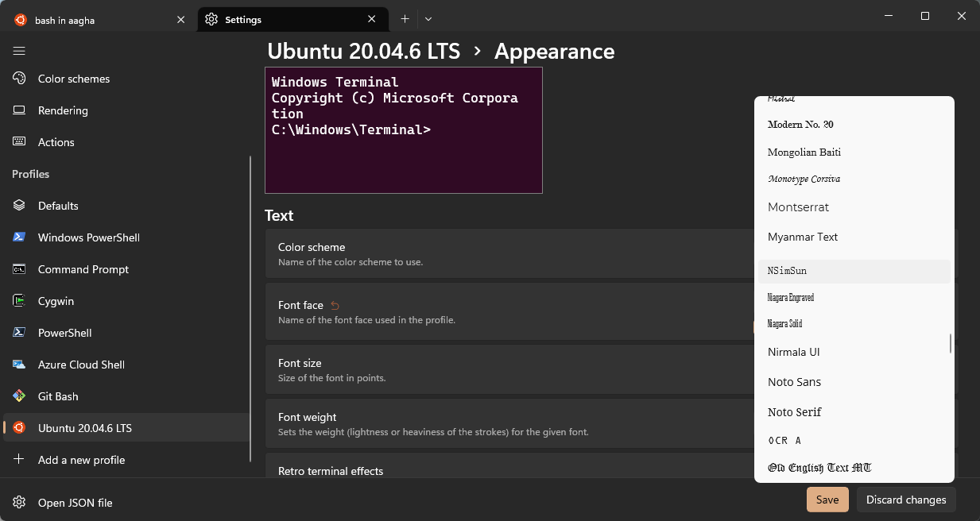Switch to the Settings tab
Viewport: 980px width, 521px height.
293,20
